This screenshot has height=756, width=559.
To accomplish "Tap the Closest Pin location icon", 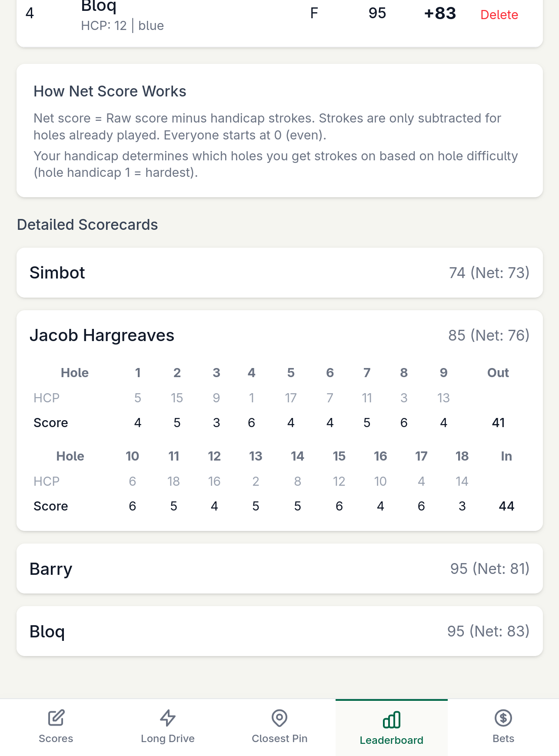I will (x=279, y=718).
